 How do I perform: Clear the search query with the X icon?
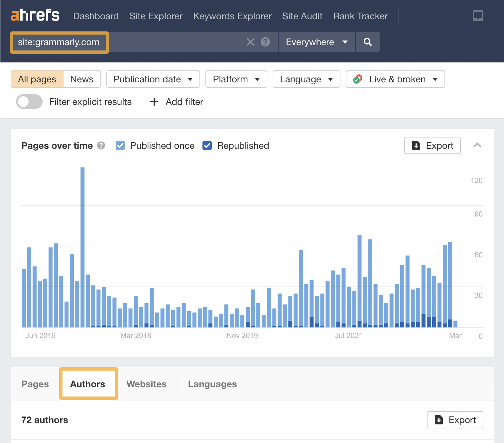[x=250, y=42]
